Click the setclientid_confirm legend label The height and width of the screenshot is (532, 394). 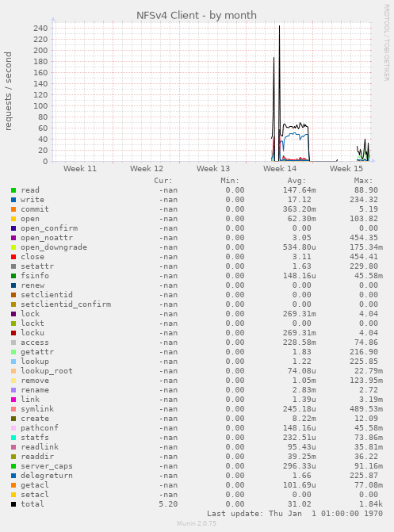(66, 304)
